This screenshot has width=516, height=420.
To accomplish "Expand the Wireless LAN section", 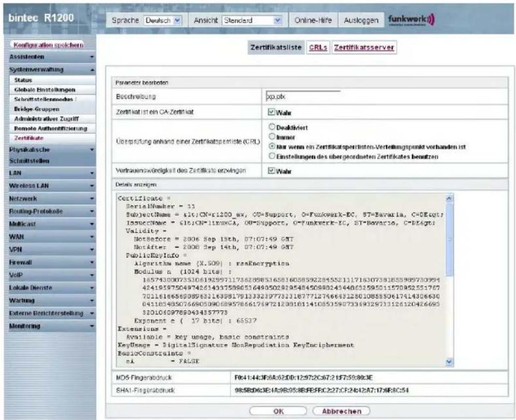I will [x=50, y=186].
